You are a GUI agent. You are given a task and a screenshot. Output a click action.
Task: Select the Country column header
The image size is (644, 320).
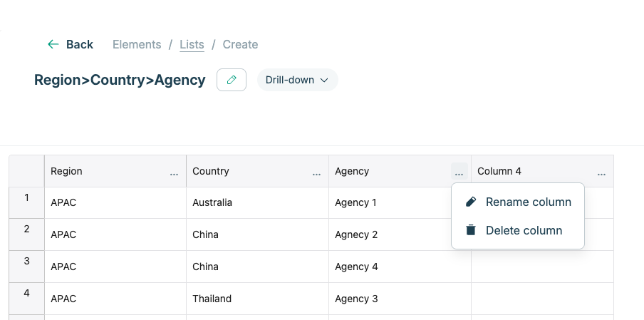(257, 171)
